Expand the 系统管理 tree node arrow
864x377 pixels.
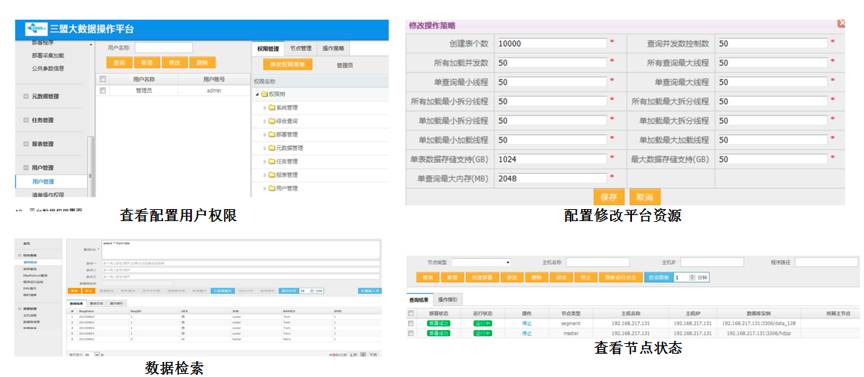[x=264, y=107]
